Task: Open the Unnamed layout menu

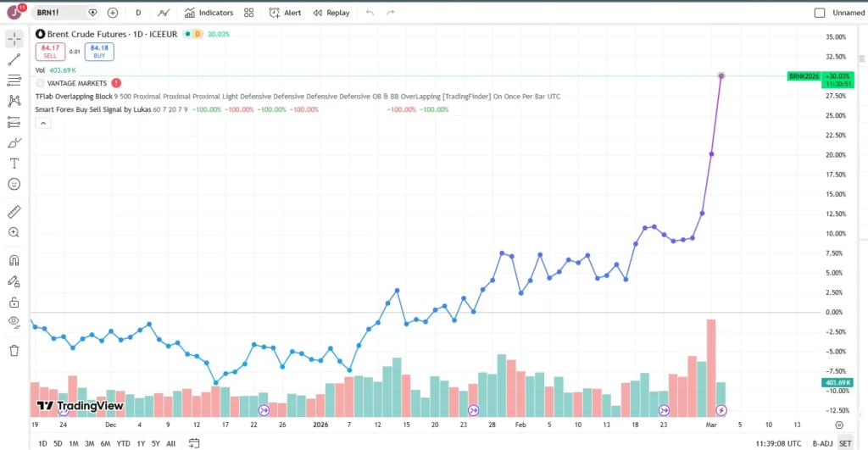Action: (x=848, y=12)
